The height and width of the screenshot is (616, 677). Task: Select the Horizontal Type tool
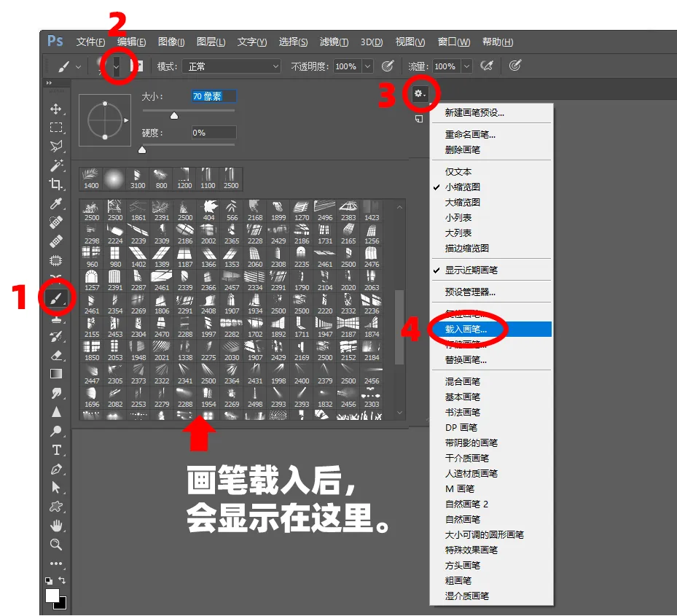[x=57, y=451]
